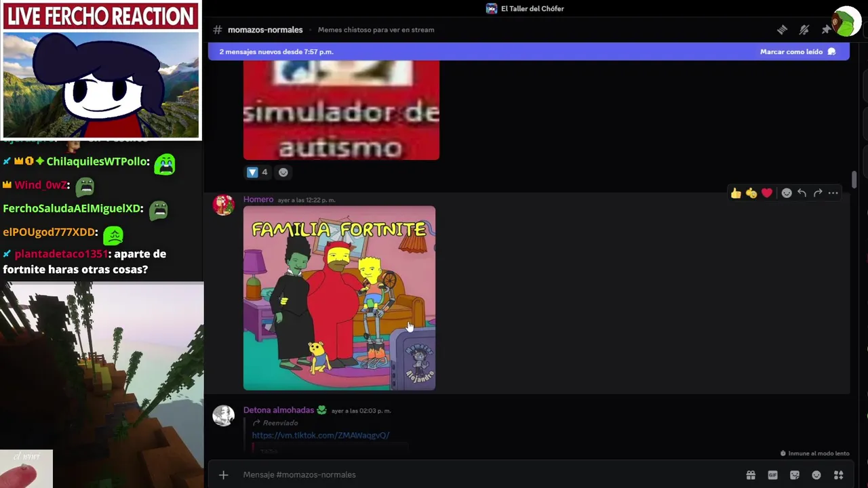Click channel topic 'Memes chistoso para ver en stream'

pyautogui.click(x=376, y=30)
